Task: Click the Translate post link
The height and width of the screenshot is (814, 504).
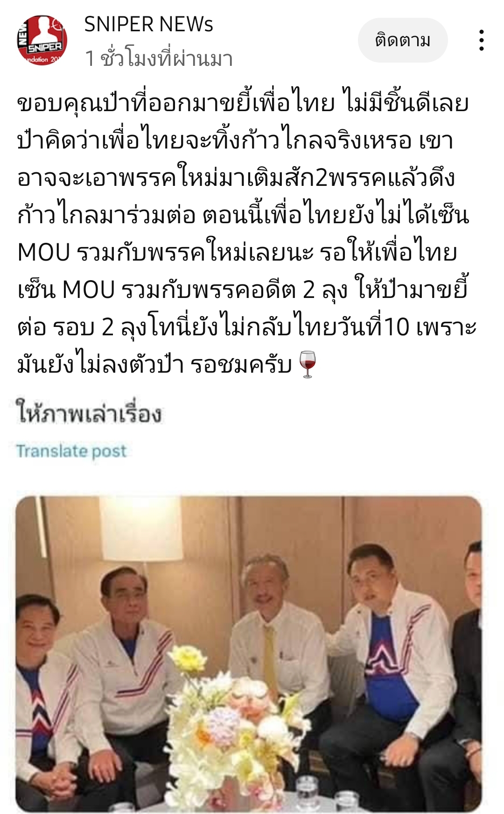Action: [x=71, y=451]
